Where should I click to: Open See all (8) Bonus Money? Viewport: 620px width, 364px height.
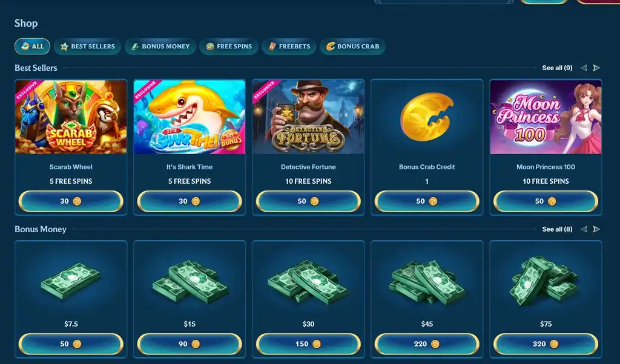coord(557,229)
